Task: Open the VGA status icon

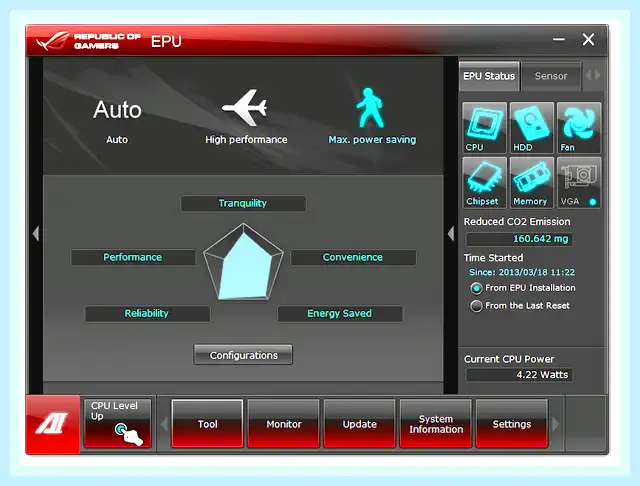Action: 579,182
